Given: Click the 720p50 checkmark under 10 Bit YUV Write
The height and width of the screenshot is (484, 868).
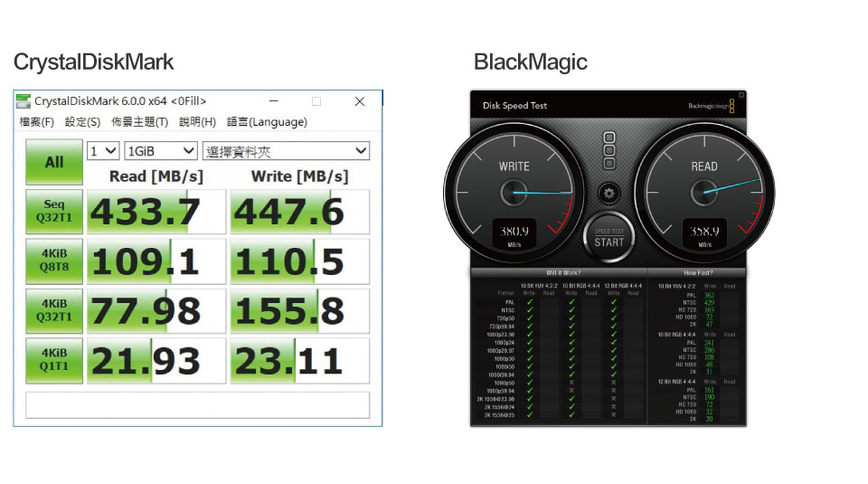Looking at the screenshot, I should click(530, 318).
